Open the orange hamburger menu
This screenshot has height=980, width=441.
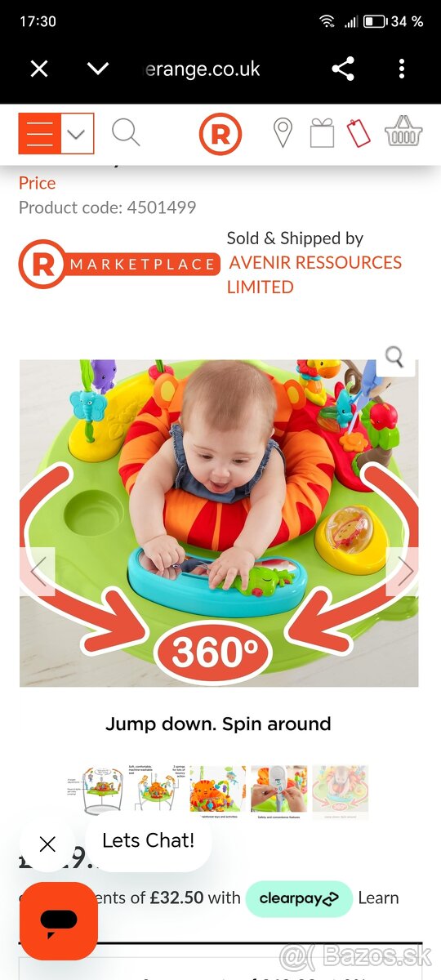pos(39,133)
